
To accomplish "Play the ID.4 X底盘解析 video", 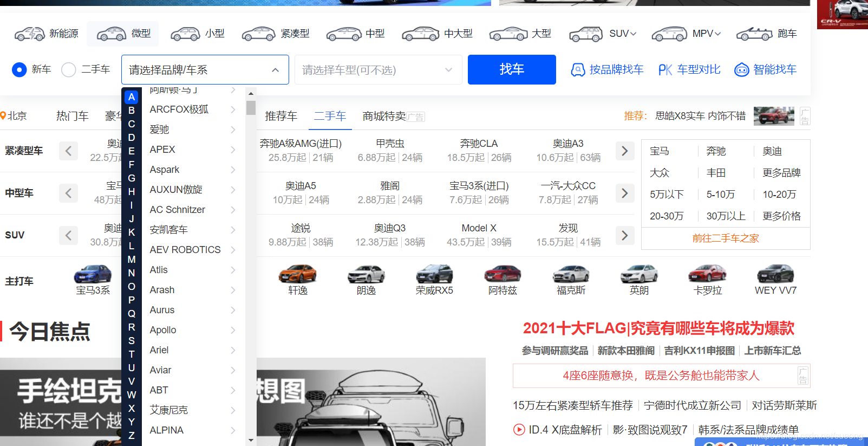I will tap(519, 430).
